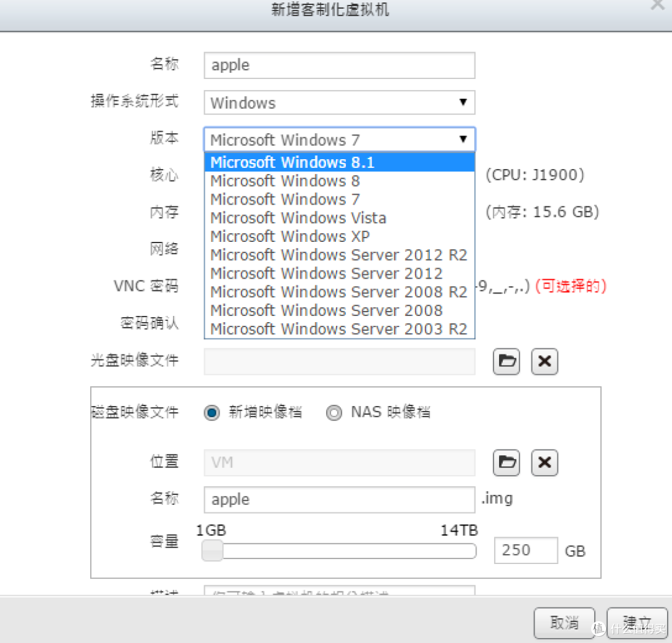
Task: Choose Microsoft Windows Vista option
Action: (x=340, y=218)
